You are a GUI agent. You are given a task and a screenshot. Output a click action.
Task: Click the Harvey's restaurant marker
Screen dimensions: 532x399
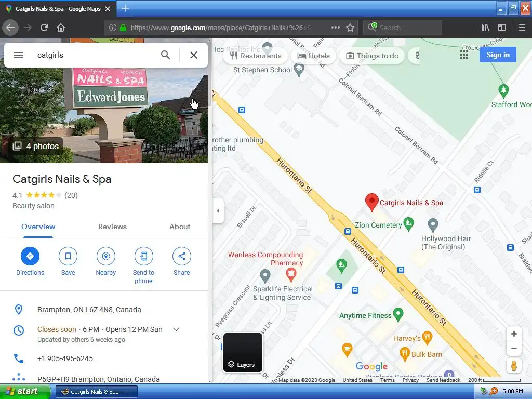coord(427,338)
